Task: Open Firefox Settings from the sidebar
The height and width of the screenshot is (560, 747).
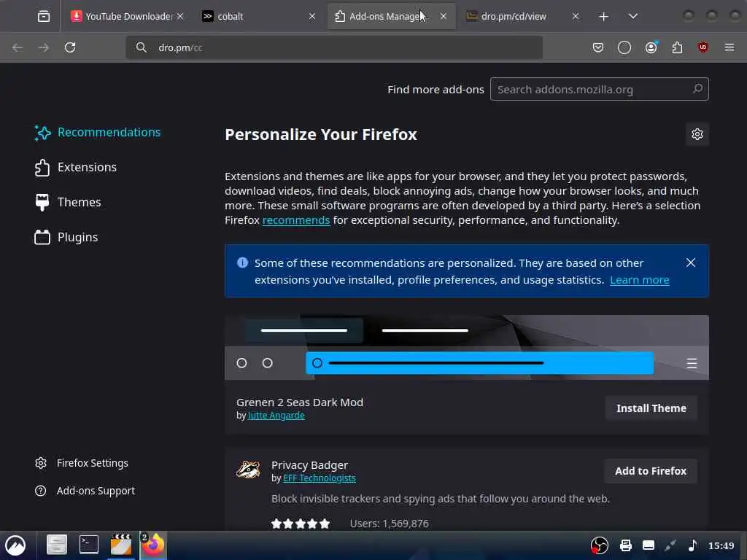Action: tap(82, 463)
